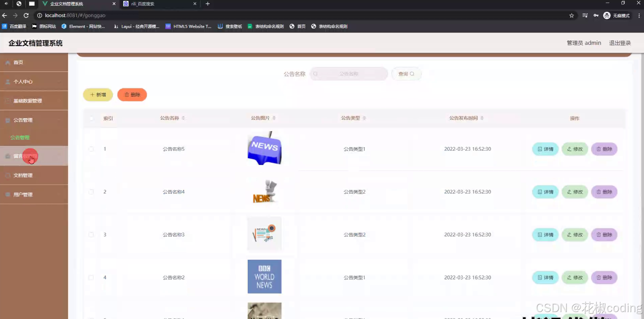Open 详情 for 公告名称2
The height and width of the screenshot is (319, 644).
[545, 277]
